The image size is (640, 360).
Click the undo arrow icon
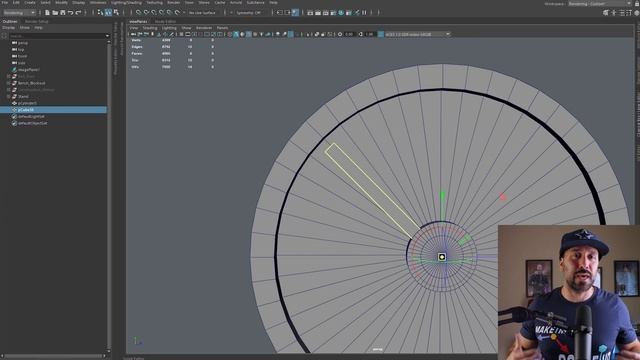71,13
